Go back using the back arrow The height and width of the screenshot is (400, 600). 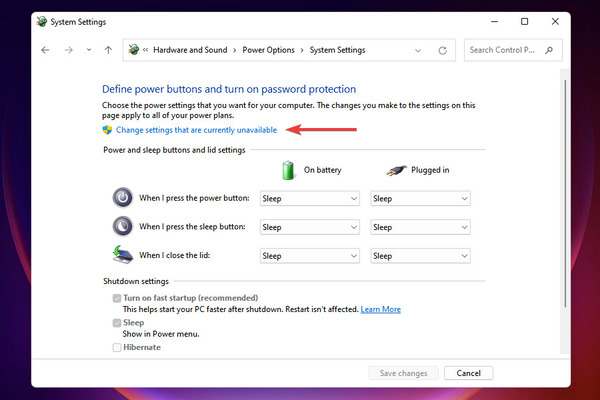[45, 50]
